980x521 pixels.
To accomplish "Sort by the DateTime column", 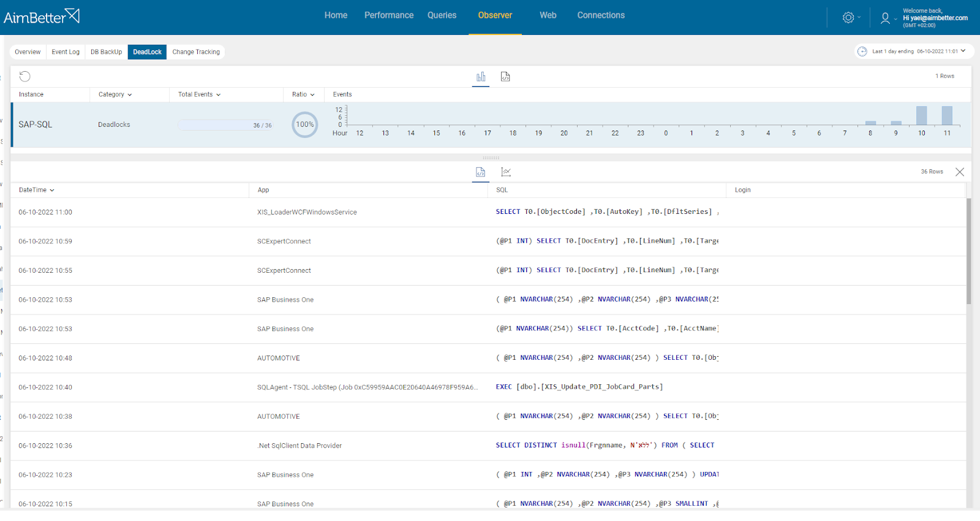I will pos(36,190).
